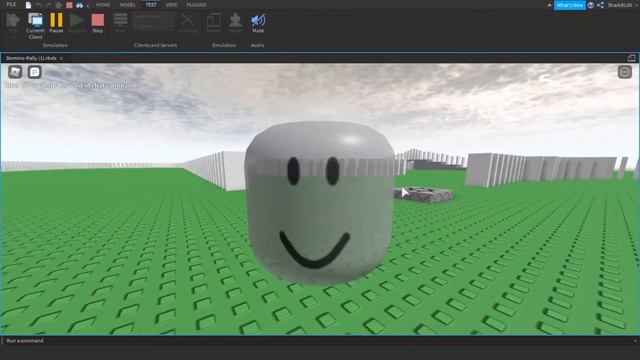Click the smiley head in the viewport
640x360 pixels.
click(x=320, y=203)
